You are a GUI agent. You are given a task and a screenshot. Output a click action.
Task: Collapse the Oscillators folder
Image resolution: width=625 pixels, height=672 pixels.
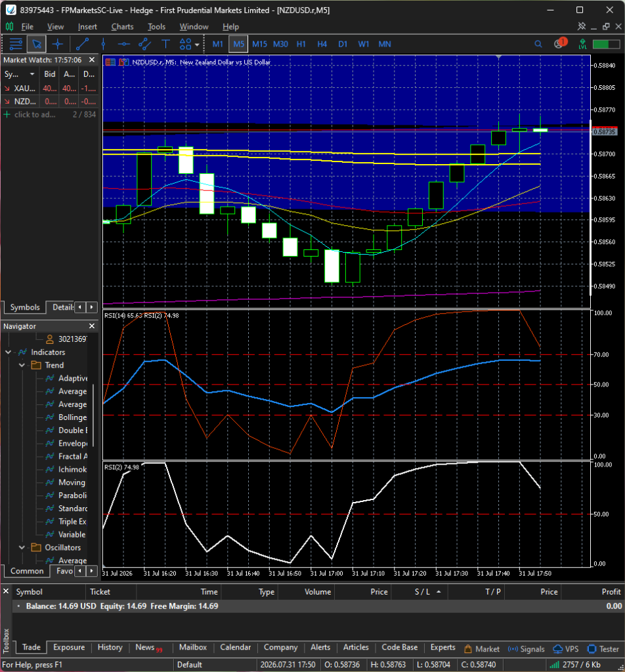(22, 548)
